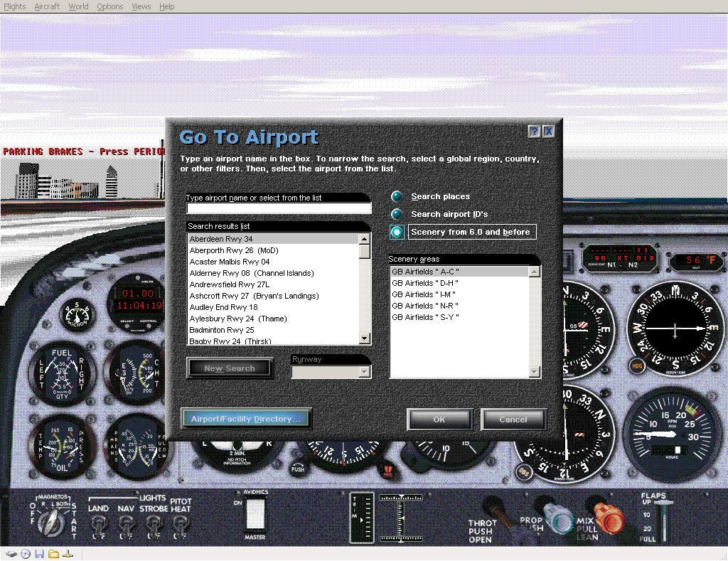
Task: Click the outside temperature 56°F display
Action: (697, 261)
